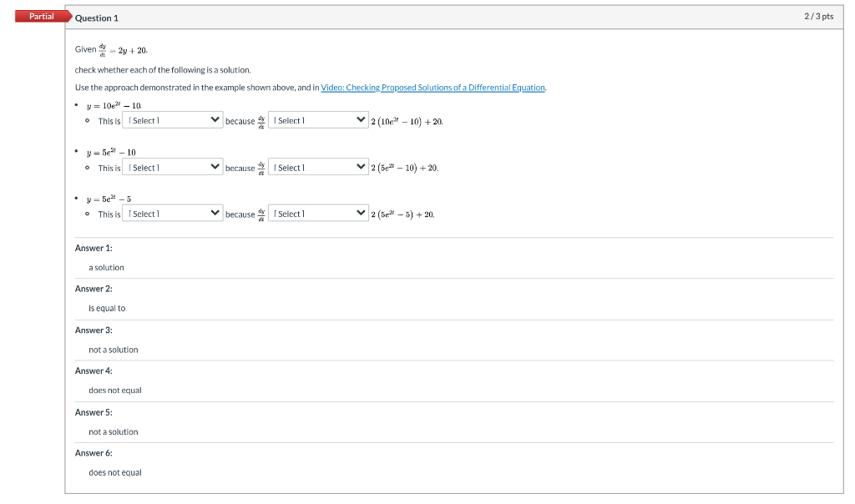Click the 'check whether each of the following' sentence
This screenshot has width=855, height=504.
[x=163, y=70]
